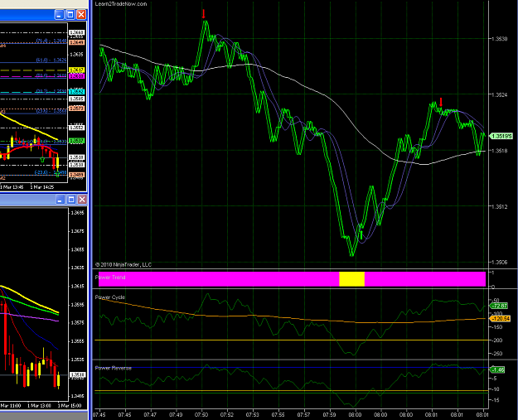Click the red arrow above the 07:50 peak
Screen dimensions: 518x420
click(204, 14)
